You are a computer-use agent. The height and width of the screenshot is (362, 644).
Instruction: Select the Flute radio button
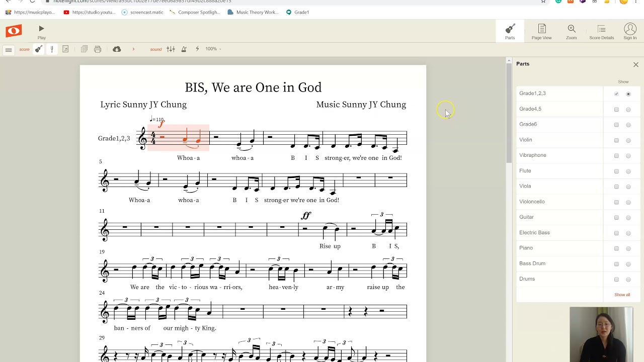point(628,171)
